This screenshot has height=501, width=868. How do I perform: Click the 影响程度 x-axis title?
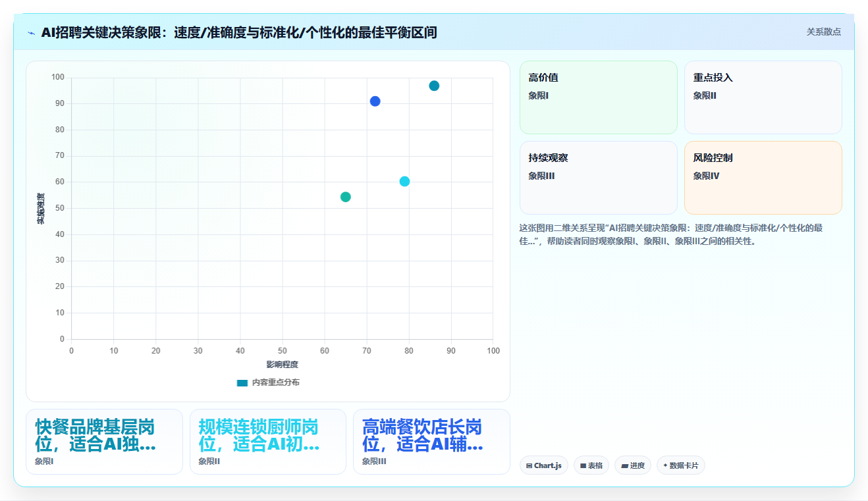point(283,365)
